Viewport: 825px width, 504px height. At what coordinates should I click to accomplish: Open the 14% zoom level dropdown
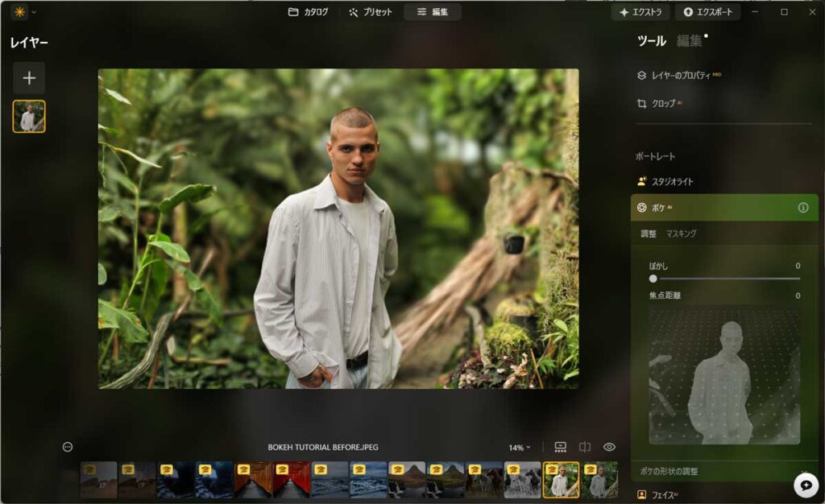click(x=520, y=448)
